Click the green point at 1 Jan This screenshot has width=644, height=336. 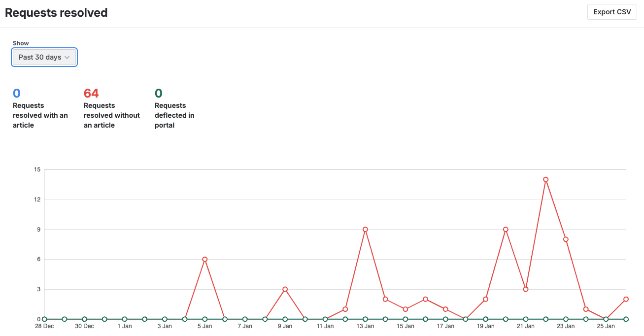click(125, 319)
